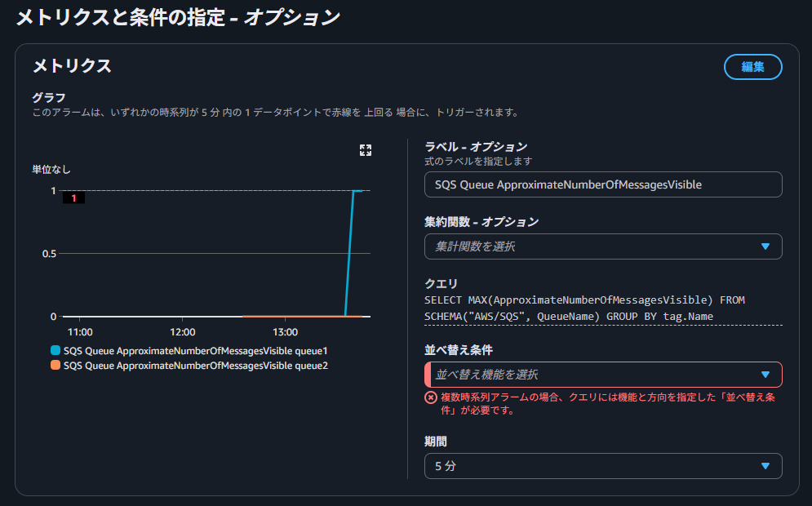Click the orange queue2 legend swatch
Viewport: 812px width, 506px height.
tap(55, 366)
